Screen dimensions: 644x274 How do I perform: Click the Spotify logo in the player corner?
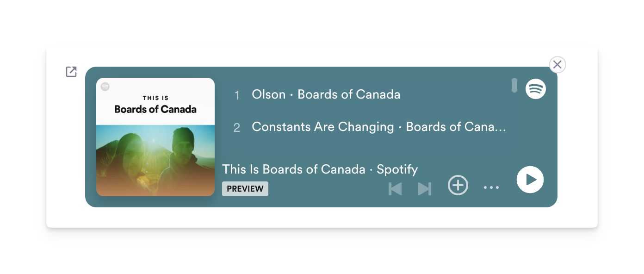click(536, 88)
